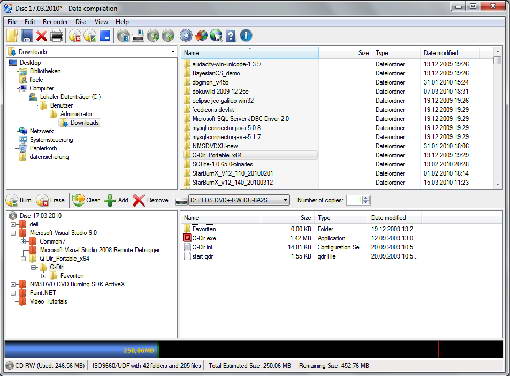The height and width of the screenshot is (376, 510).
Task: Open the File menu
Action: (x=12, y=22)
